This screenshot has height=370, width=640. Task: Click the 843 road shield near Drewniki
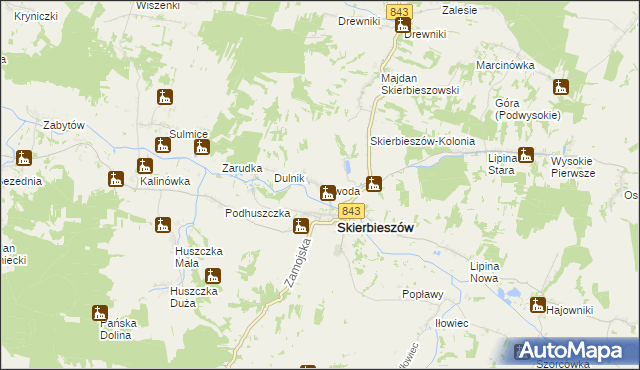tap(399, 12)
